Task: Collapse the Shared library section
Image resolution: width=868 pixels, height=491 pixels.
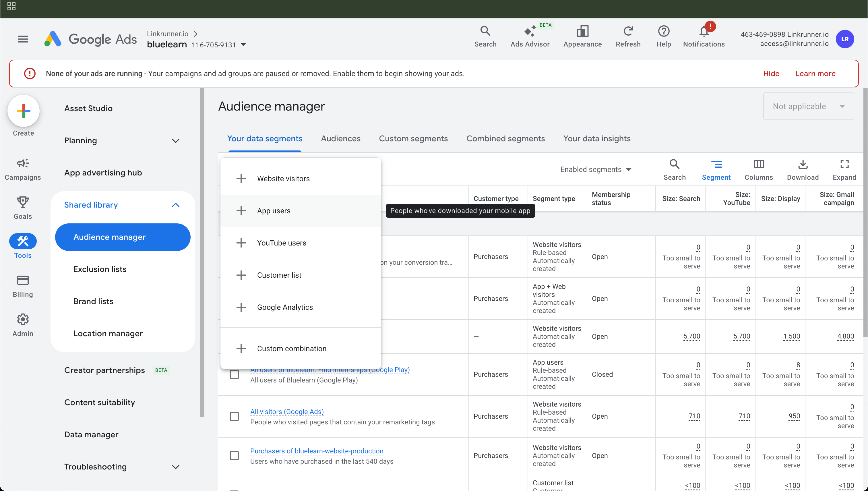Action: (x=175, y=205)
